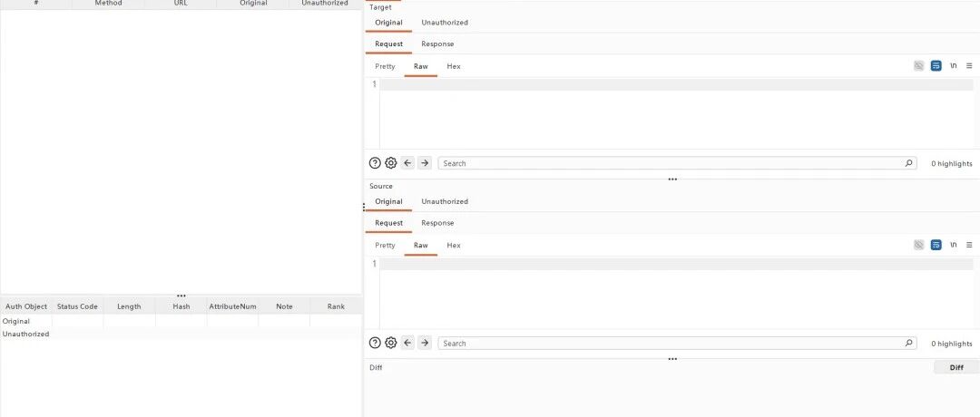Choose Pretty view in Source editor
Image resolution: width=980 pixels, height=417 pixels.
[385, 246]
